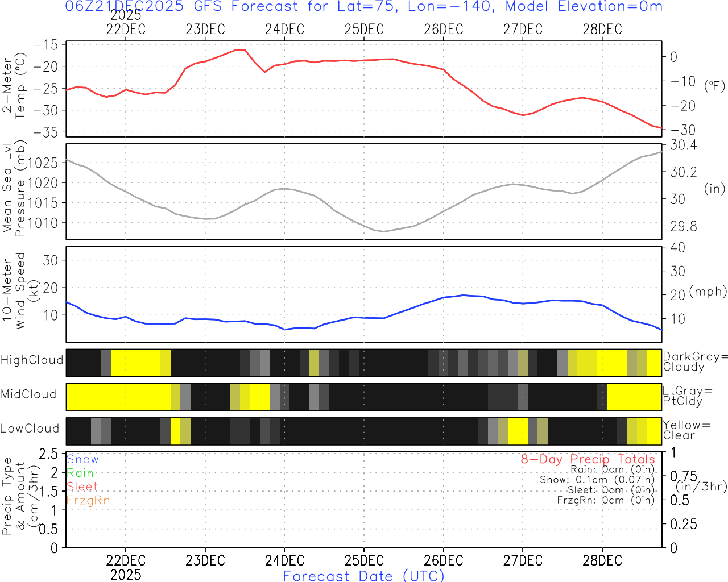Viewport: 728px width, 582px height.
Task: Select the red Sleet legend label
Action: click(x=82, y=487)
